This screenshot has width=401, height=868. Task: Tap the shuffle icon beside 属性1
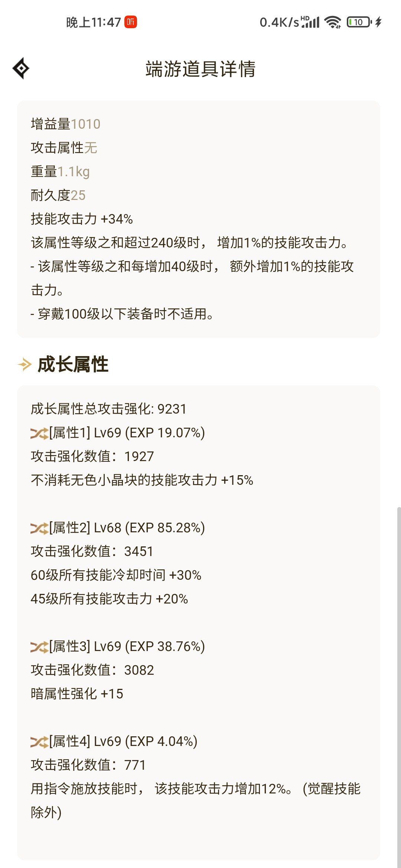(x=39, y=433)
